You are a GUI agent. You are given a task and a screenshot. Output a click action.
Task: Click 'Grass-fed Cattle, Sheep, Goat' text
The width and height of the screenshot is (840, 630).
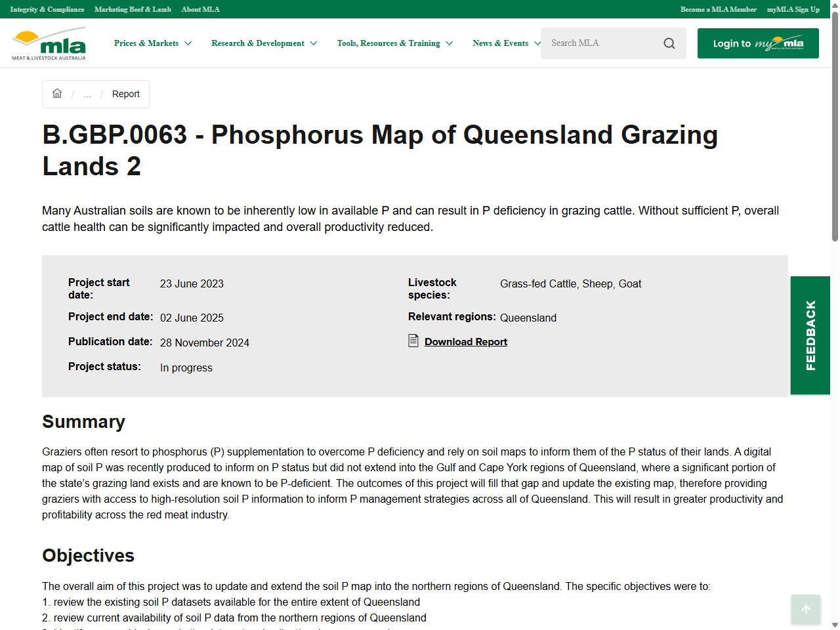[x=571, y=283]
